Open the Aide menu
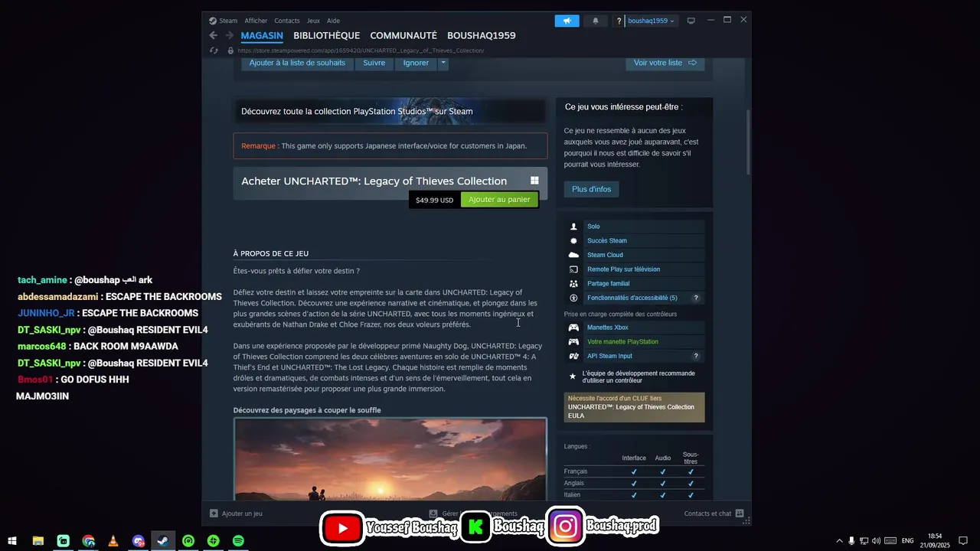The width and height of the screenshot is (980, 551). (333, 21)
